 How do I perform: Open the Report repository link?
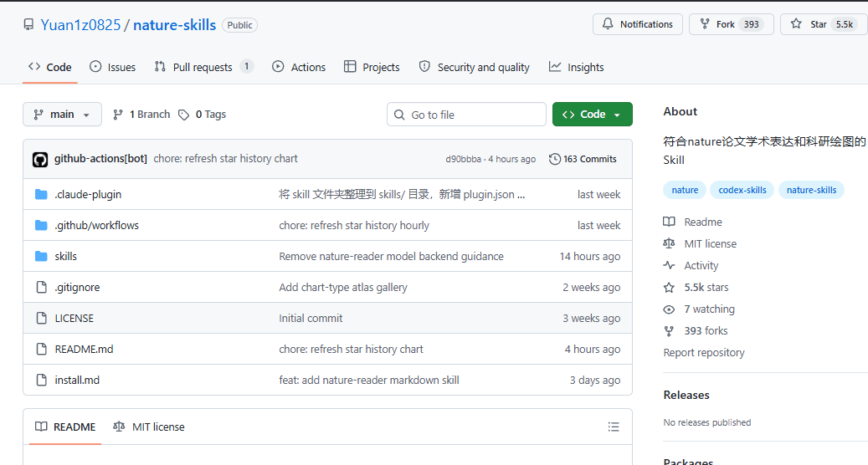click(x=704, y=353)
